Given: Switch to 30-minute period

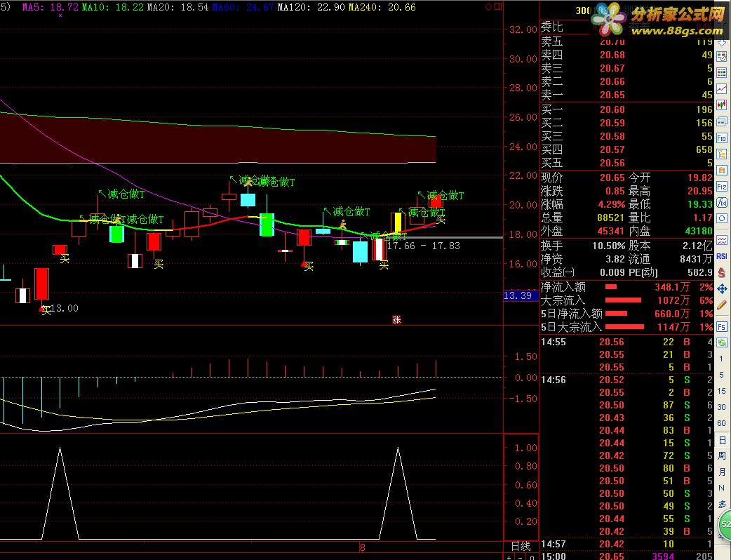Looking at the screenshot, I should [722, 407].
